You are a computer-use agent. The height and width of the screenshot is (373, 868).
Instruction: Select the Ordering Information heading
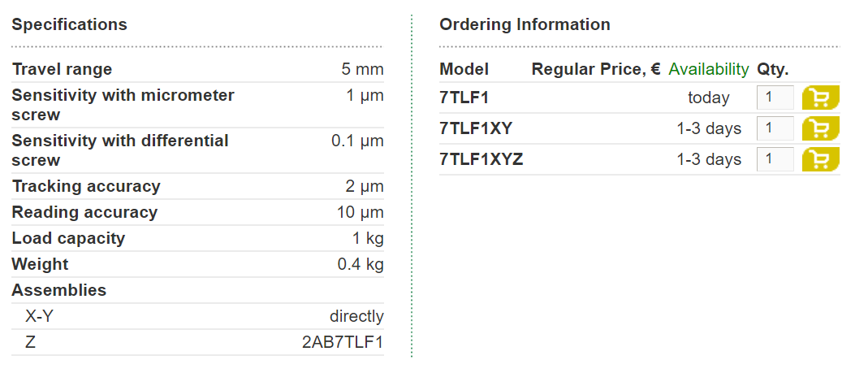[x=525, y=25]
